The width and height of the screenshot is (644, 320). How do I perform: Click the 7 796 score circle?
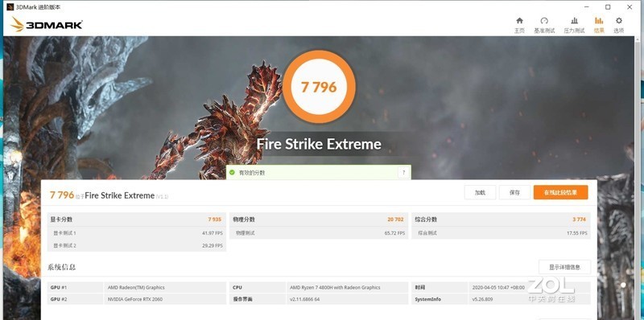[x=319, y=87]
